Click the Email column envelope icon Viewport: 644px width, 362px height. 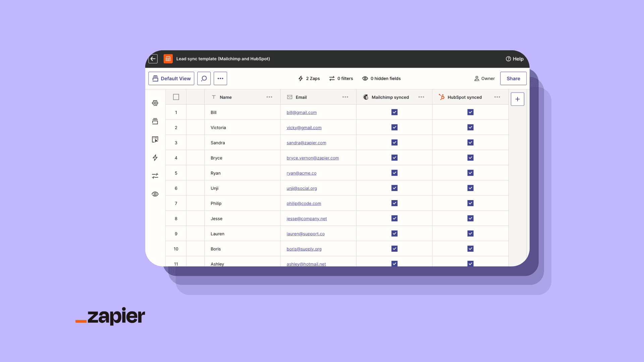pyautogui.click(x=289, y=97)
